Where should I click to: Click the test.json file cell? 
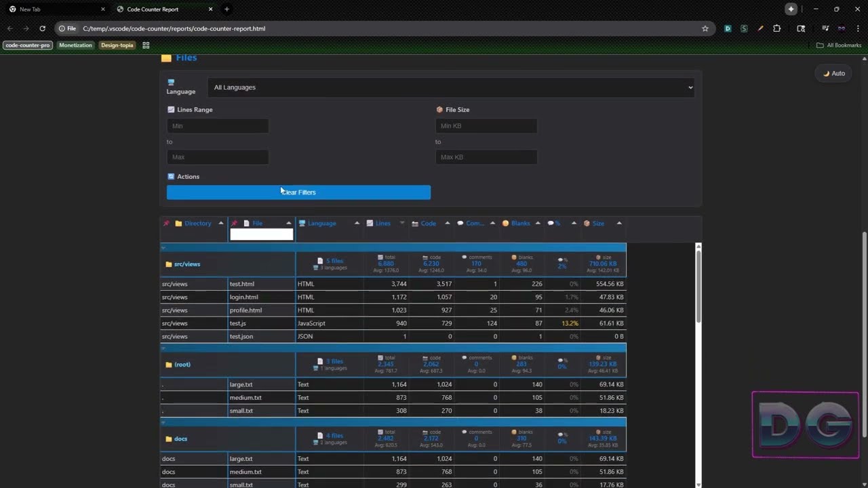[x=261, y=336]
